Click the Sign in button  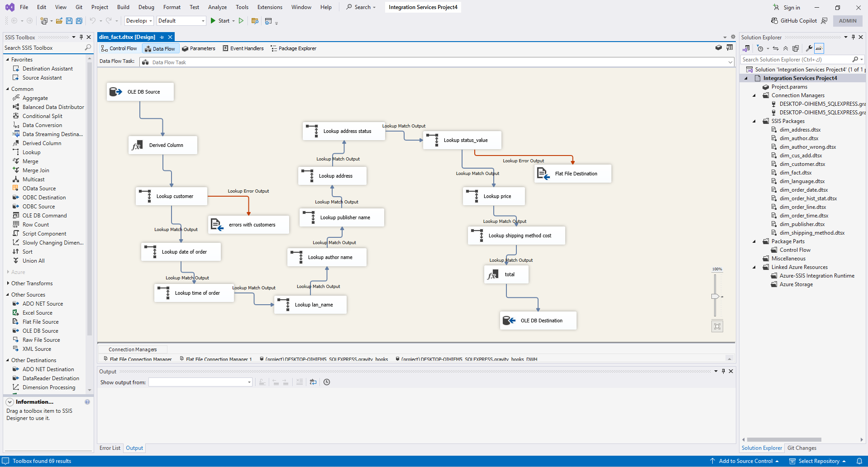click(787, 7)
